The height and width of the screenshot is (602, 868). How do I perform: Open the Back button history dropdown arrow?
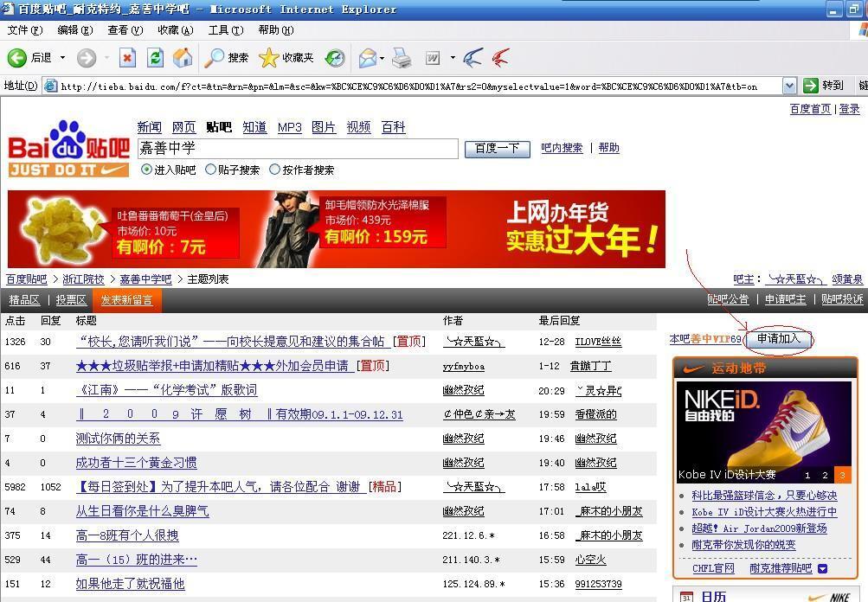coord(62,58)
